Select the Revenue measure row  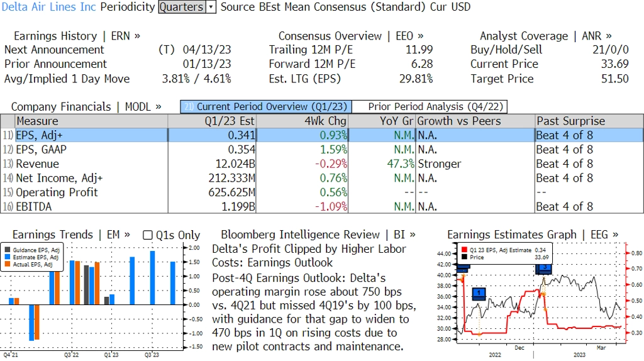(322, 164)
